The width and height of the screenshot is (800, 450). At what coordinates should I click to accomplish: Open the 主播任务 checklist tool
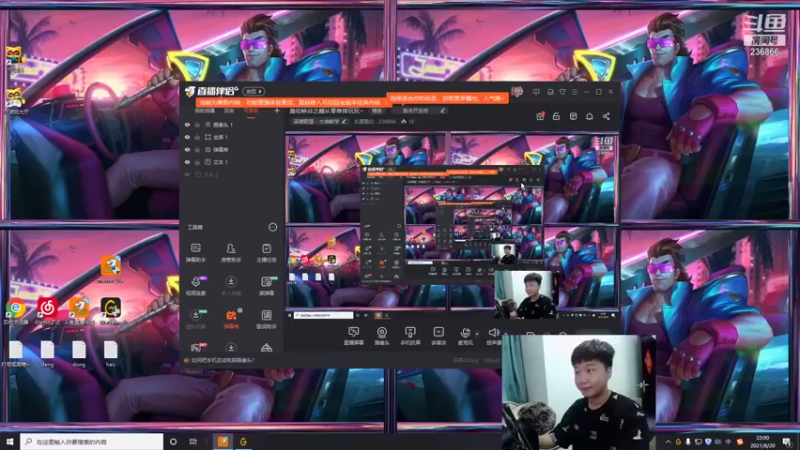click(x=266, y=253)
